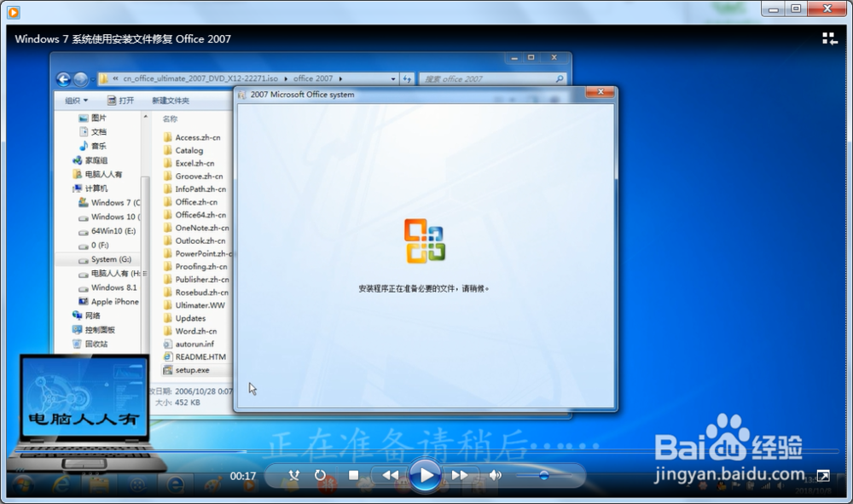The height and width of the screenshot is (504, 853).
Task: Stop the video playback
Action: tap(354, 475)
